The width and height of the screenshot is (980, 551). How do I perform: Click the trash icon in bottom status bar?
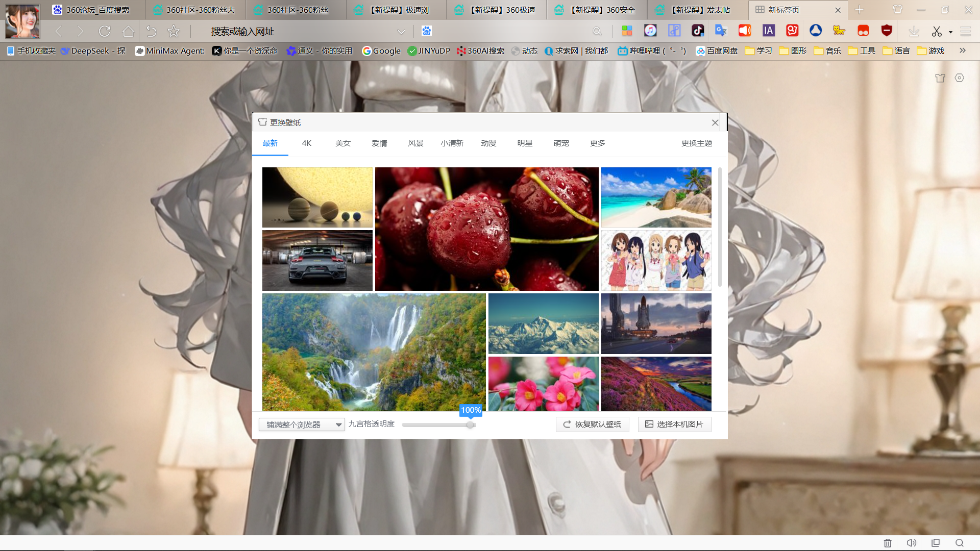888,543
